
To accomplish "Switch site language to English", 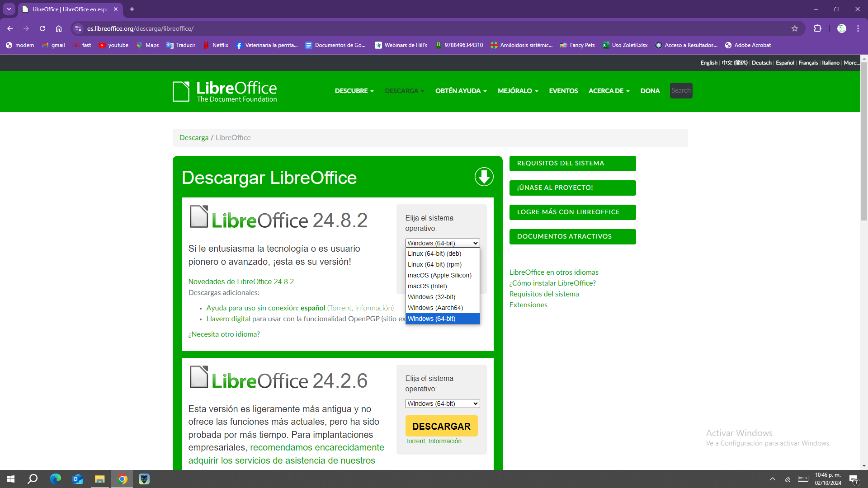I will click(x=708, y=63).
